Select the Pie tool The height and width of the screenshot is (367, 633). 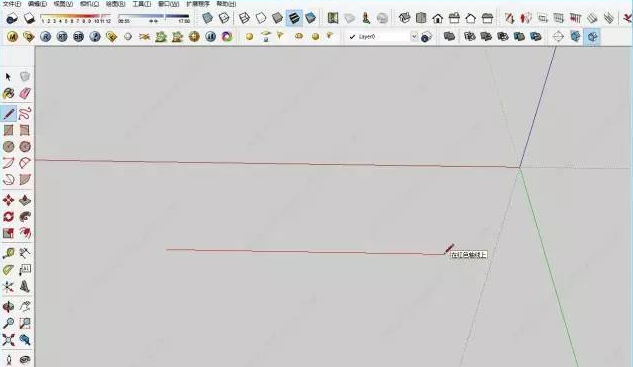coord(25,180)
